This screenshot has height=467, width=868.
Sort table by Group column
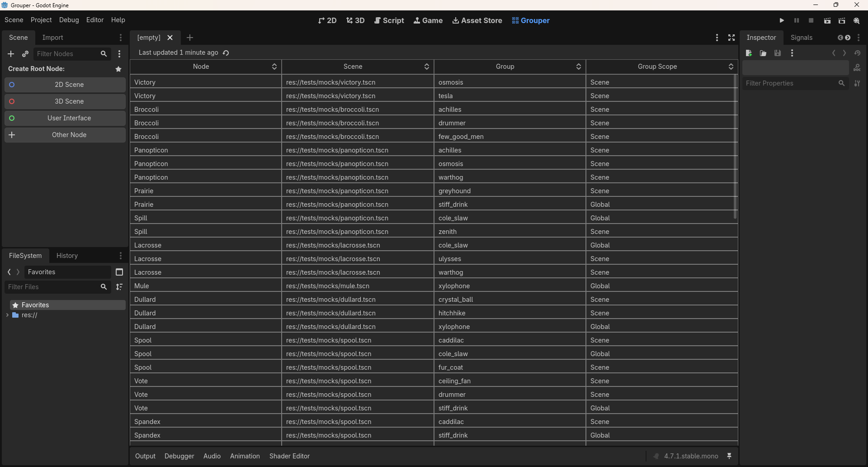[510, 67]
